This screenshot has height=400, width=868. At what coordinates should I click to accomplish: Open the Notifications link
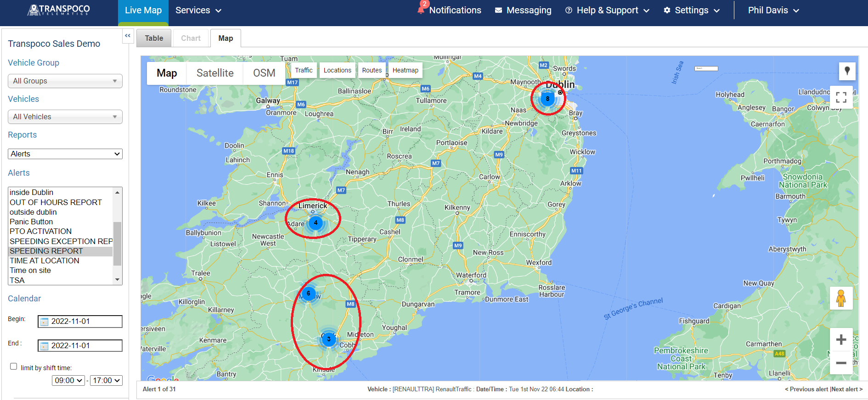click(x=455, y=10)
